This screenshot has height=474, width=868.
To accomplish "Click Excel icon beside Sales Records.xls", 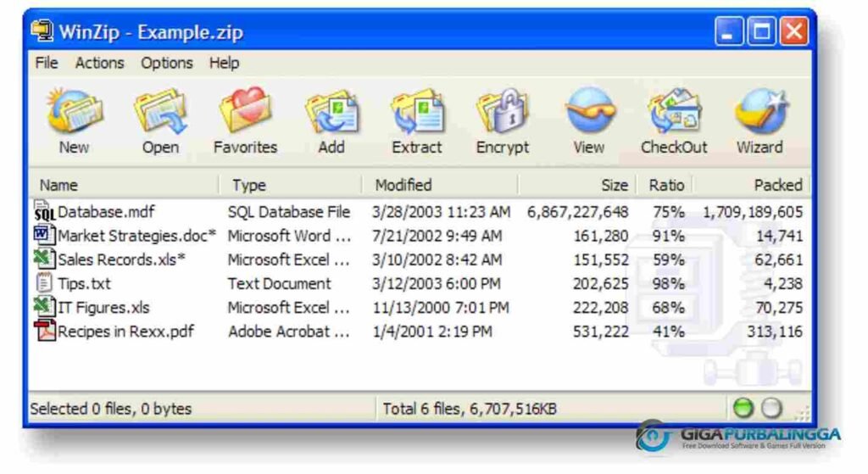I will (x=44, y=259).
